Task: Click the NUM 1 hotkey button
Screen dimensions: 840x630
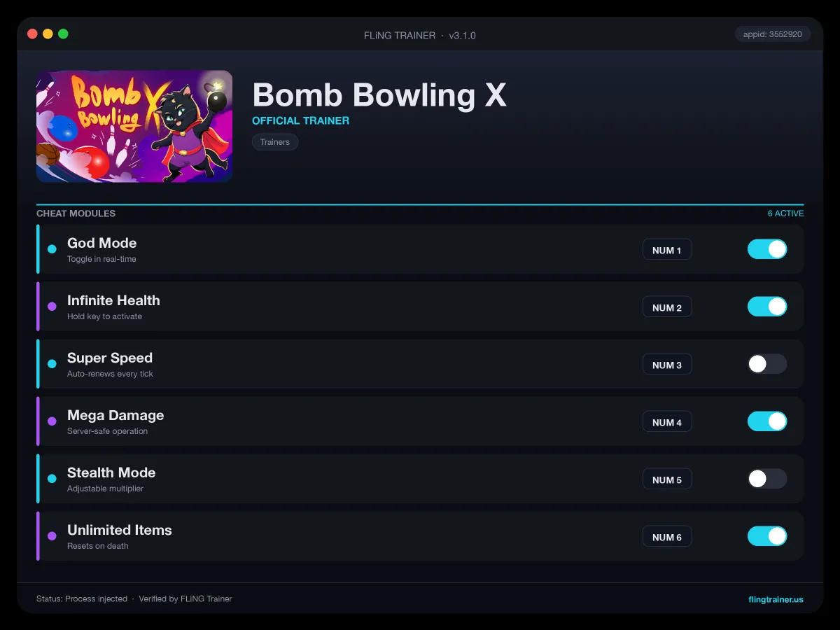Action: point(667,250)
